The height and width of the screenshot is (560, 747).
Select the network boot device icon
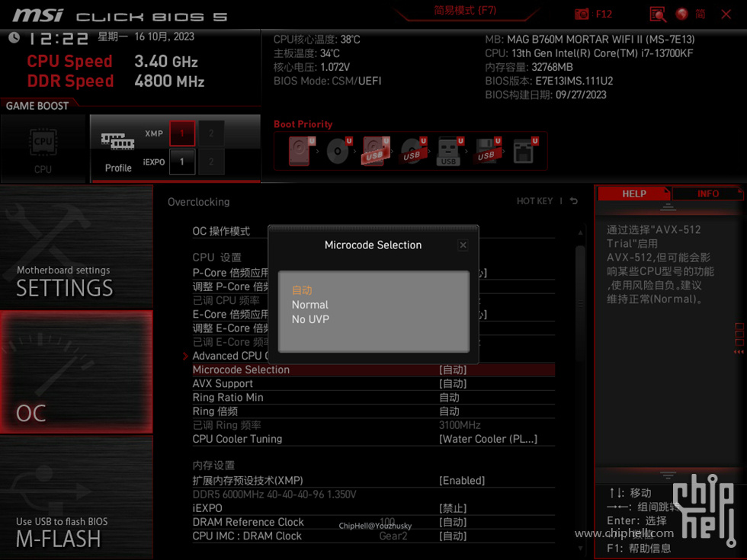pyautogui.click(x=524, y=151)
